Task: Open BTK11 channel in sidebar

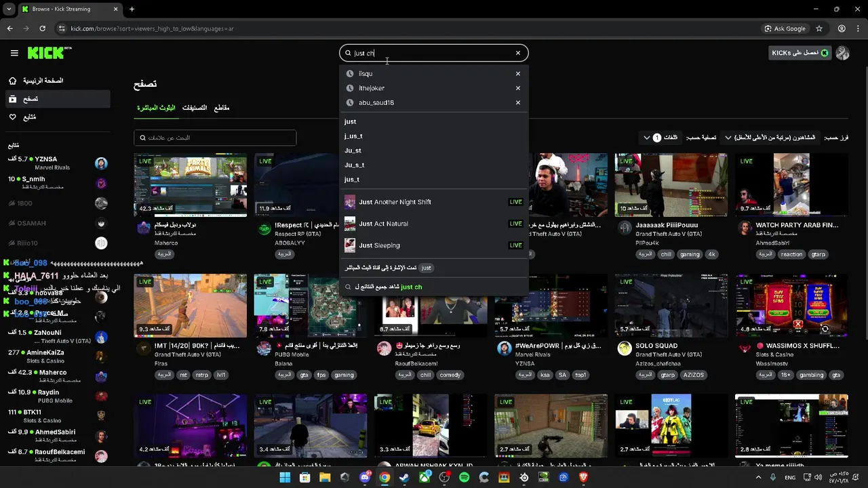Action: [57, 416]
